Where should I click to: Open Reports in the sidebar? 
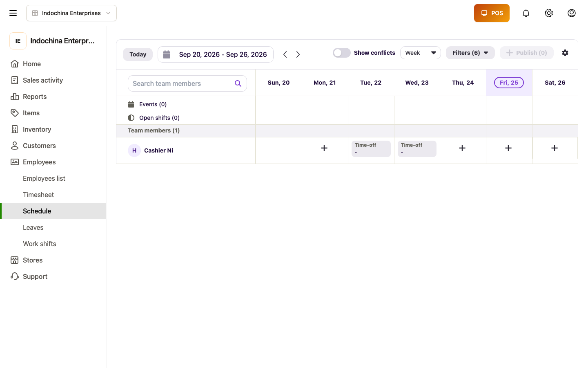tap(53, 96)
